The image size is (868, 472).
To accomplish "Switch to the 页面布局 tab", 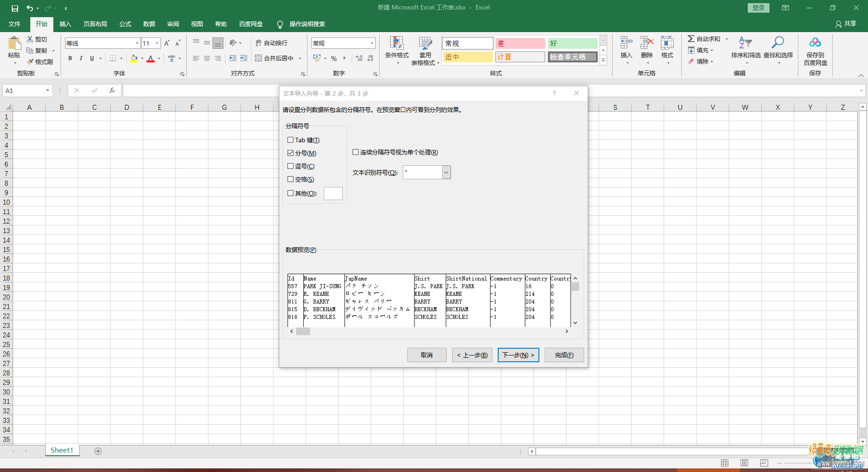I will pos(95,24).
